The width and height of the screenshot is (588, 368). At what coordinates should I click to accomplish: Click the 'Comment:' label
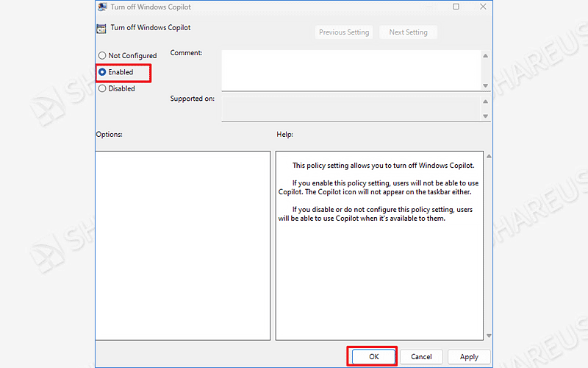click(187, 53)
